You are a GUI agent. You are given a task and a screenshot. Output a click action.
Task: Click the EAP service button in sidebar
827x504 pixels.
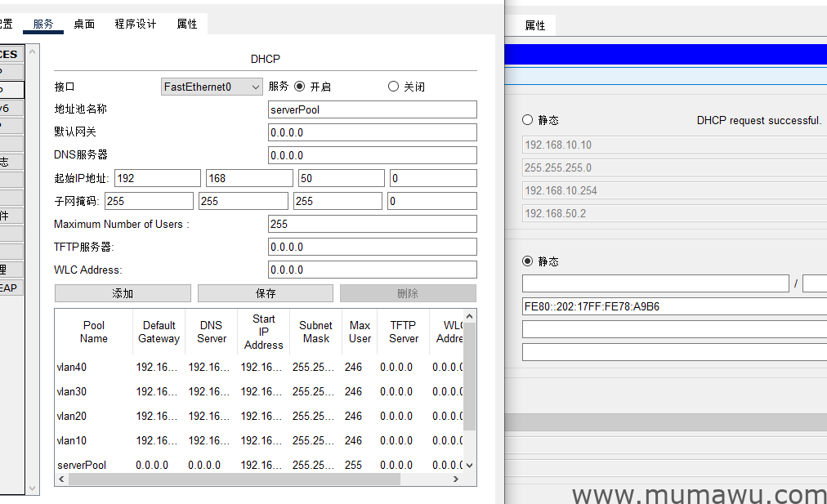click(10, 288)
